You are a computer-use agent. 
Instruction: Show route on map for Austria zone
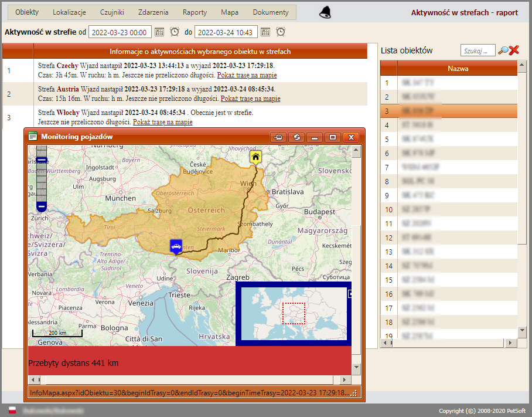click(x=250, y=99)
